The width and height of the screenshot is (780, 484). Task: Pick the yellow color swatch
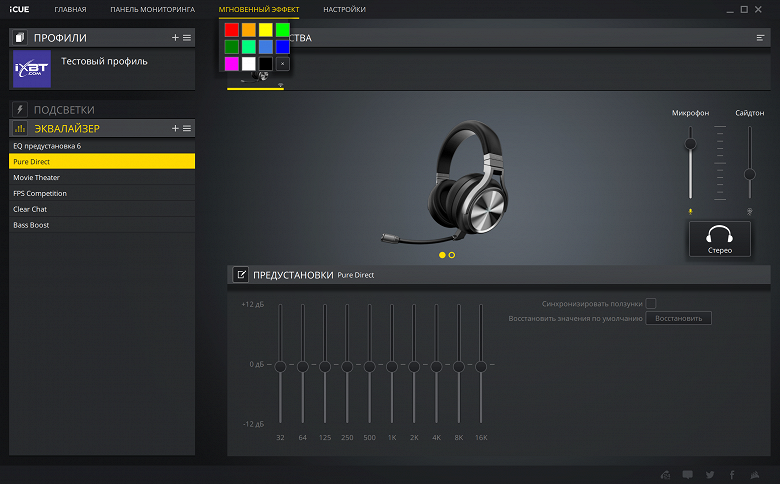pyautogui.click(x=266, y=30)
